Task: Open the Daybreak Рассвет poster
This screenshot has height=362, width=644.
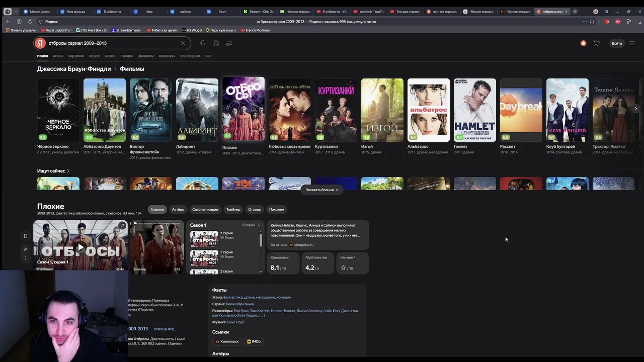Action: tap(521, 110)
